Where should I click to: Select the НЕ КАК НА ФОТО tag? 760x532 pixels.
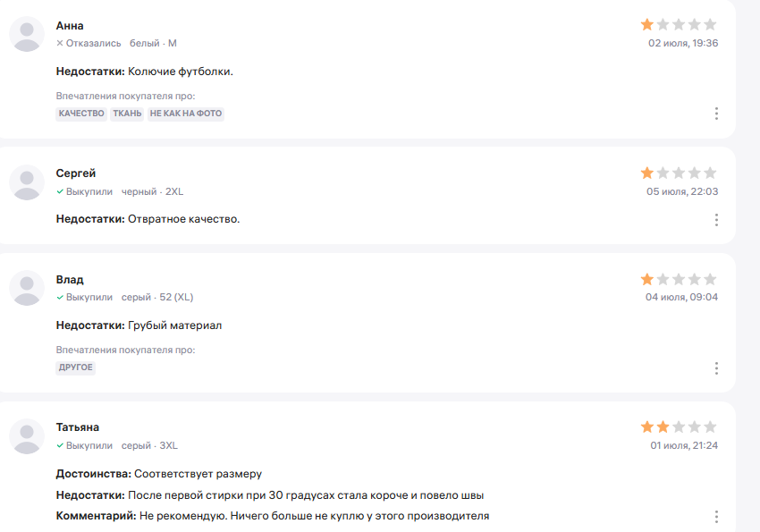pos(186,114)
